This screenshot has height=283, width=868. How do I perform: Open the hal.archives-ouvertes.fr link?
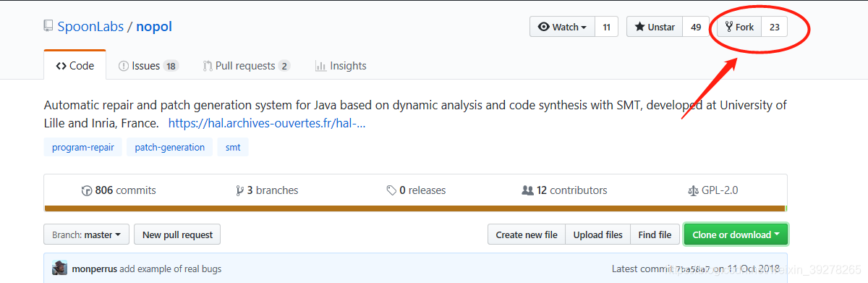point(266,123)
